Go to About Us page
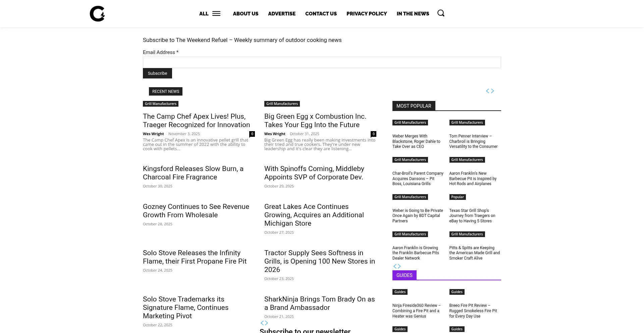644x333 pixels. tap(246, 14)
